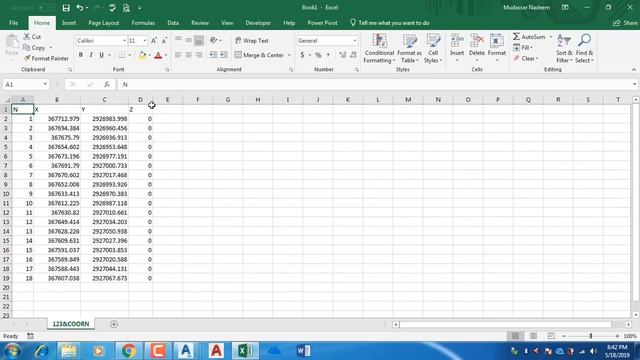Click AutoSum button
The image size is (640, 360).
click(x=529, y=37)
